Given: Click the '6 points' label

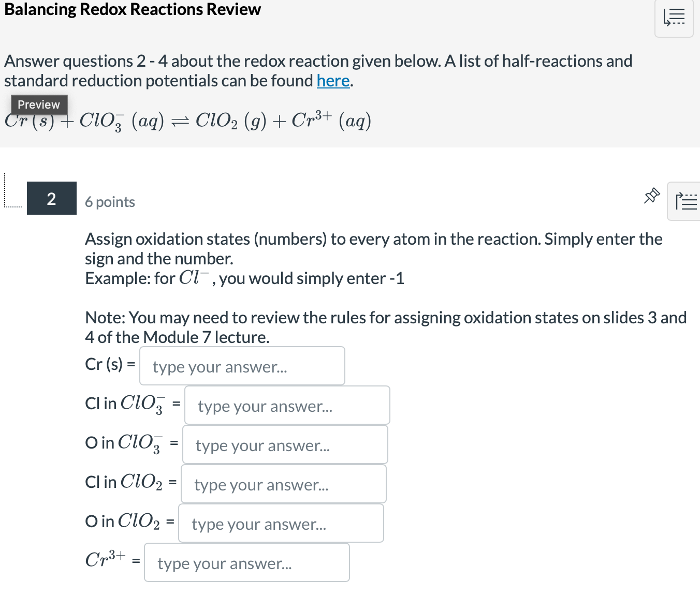Looking at the screenshot, I should 110,202.
